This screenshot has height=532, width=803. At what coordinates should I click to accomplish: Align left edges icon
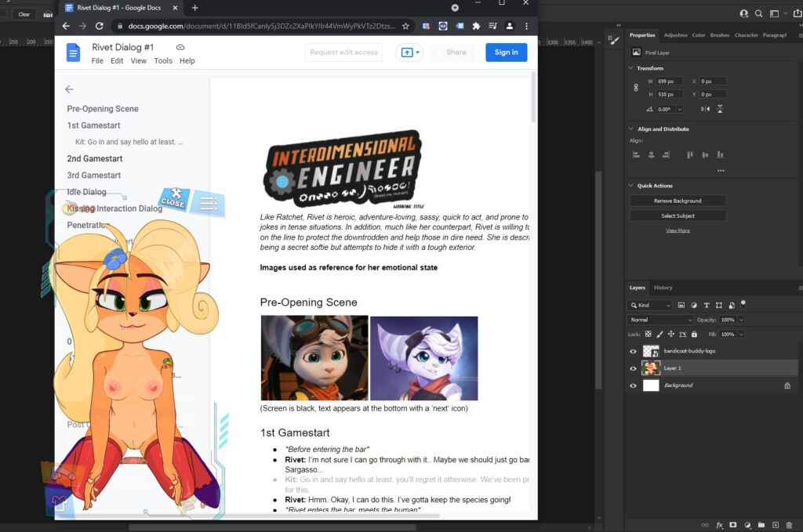pos(636,154)
